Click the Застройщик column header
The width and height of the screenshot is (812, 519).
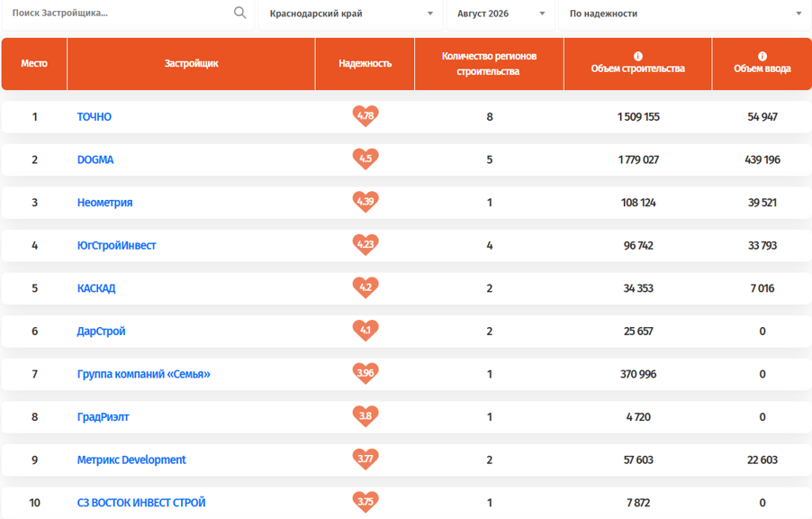click(191, 63)
